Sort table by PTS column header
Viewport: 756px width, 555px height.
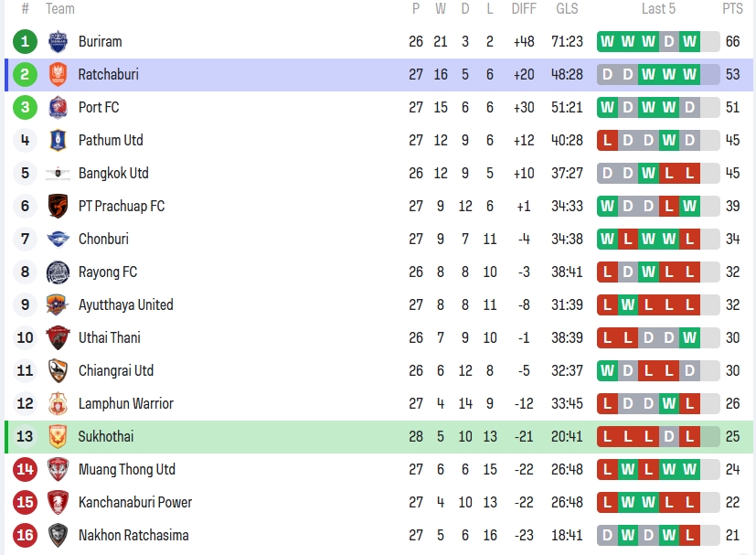point(732,9)
